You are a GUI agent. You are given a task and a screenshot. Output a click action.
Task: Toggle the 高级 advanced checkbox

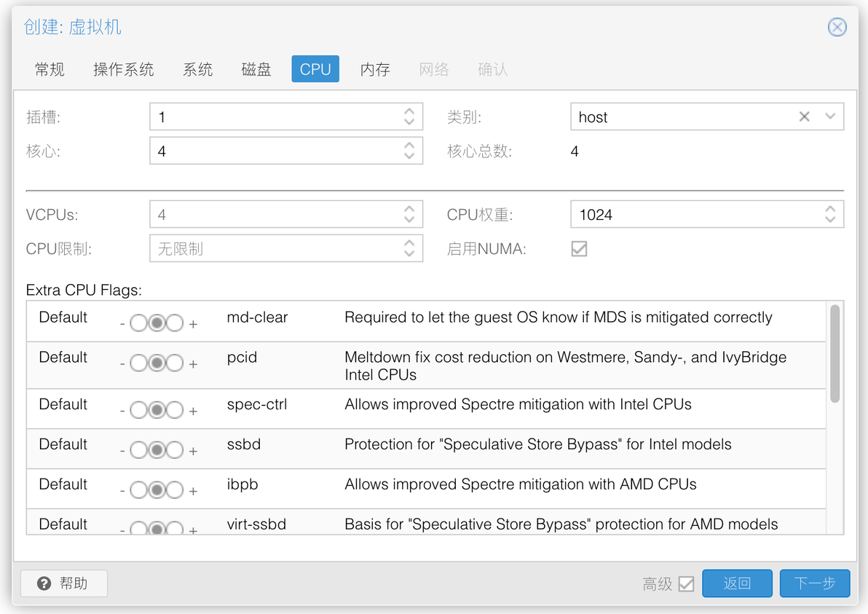pyautogui.click(x=686, y=584)
